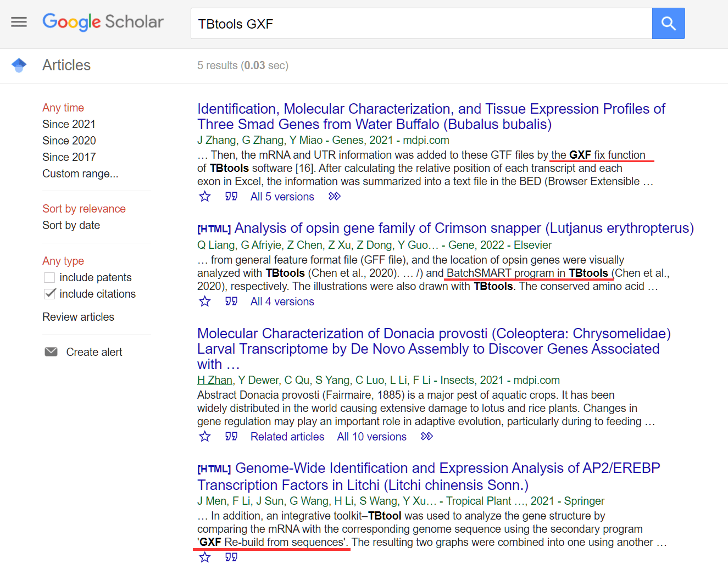
Task: Click the Articles heading
Action: (66, 65)
